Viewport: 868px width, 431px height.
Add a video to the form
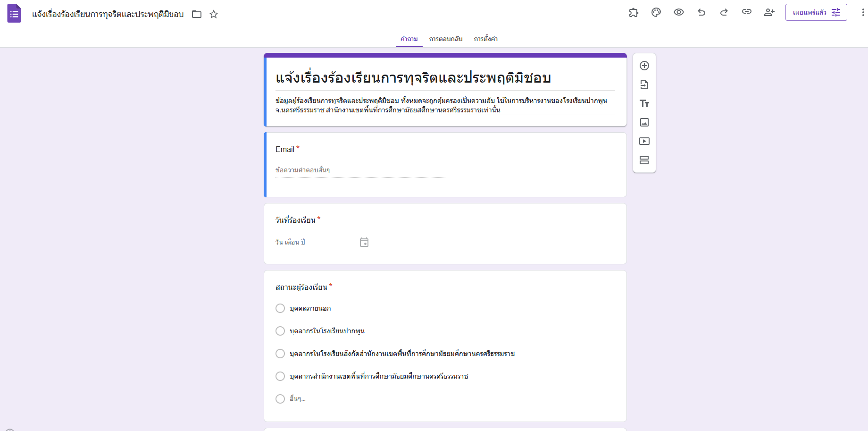point(644,141)
